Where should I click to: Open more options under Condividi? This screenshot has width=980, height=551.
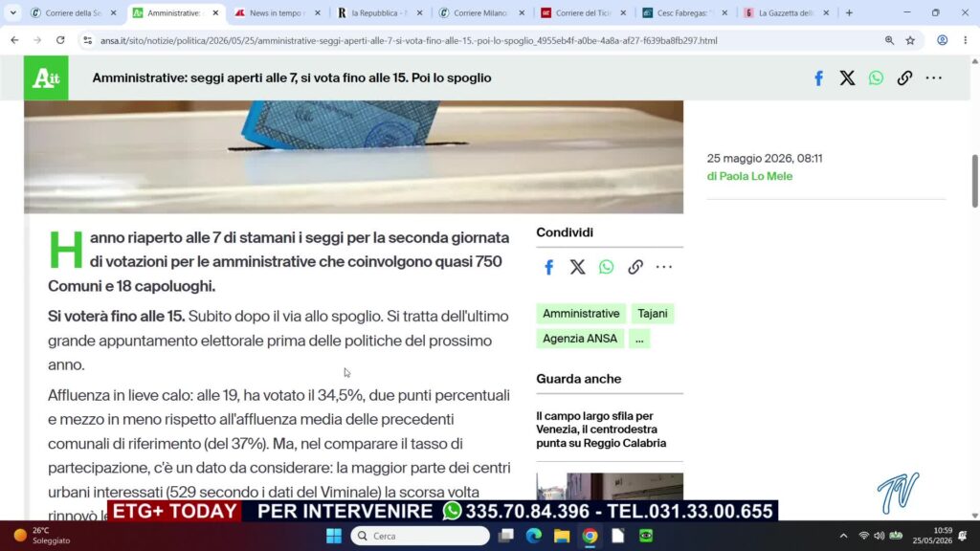tap(664, 268)
